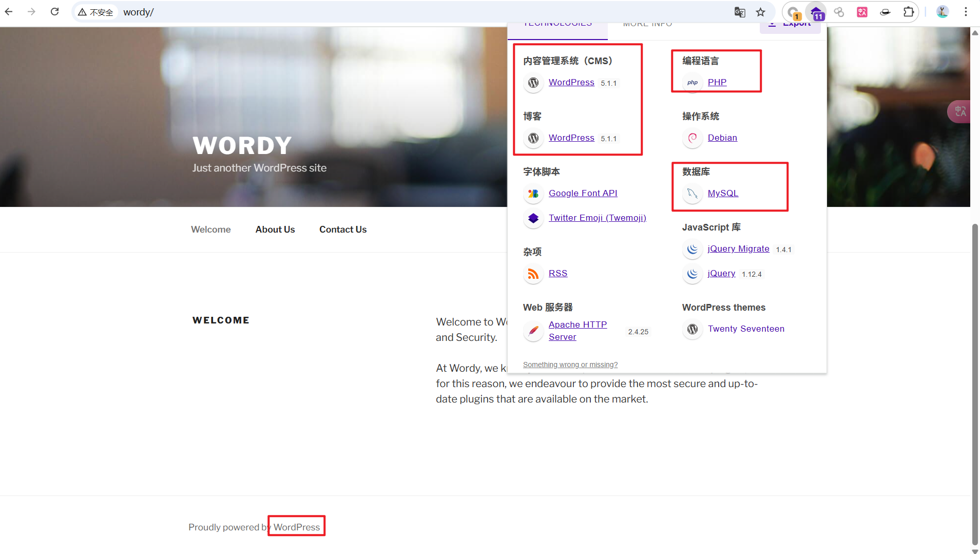Open the Google Font API link
The height and width of the screenshot is (554, 980).
[583, 193]
